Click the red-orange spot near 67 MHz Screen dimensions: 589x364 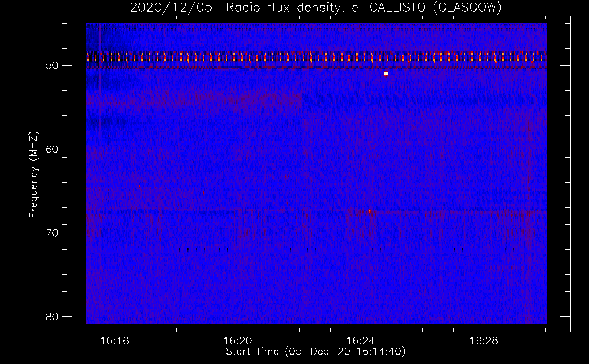370,211
